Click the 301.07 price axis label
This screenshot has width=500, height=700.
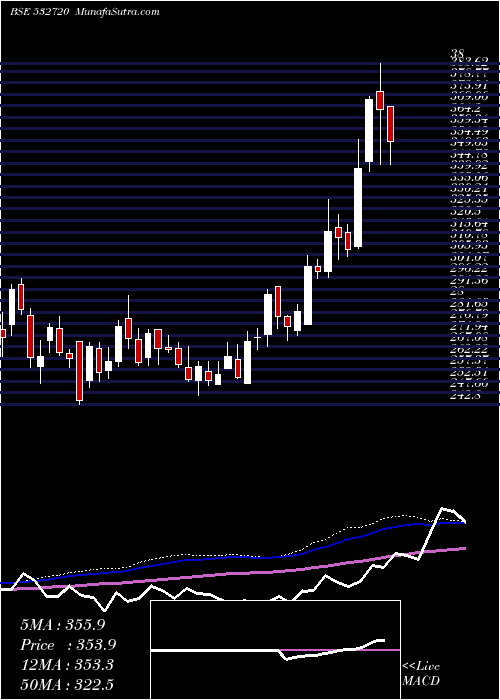pos(471,258)
